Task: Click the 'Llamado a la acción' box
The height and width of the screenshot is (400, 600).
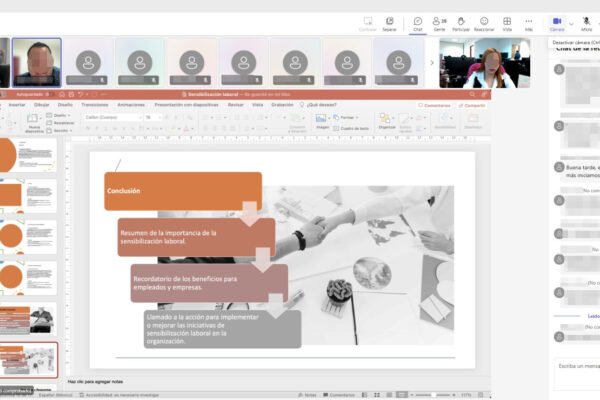Action: click(222, 329)
